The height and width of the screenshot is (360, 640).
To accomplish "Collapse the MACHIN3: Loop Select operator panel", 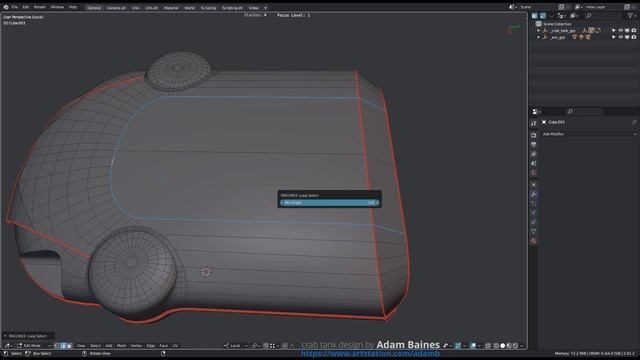I will point(6,336).
